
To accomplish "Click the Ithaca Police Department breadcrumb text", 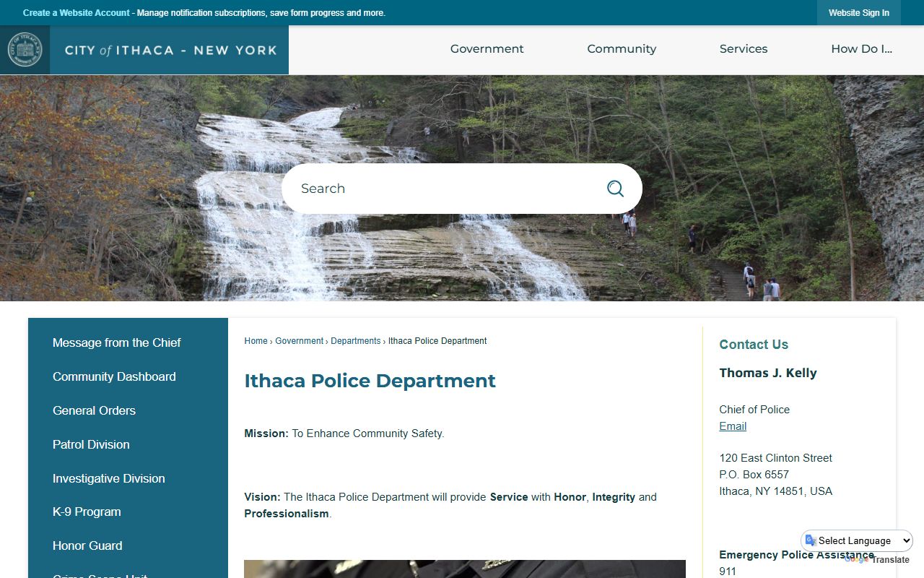I will (437, 341).
